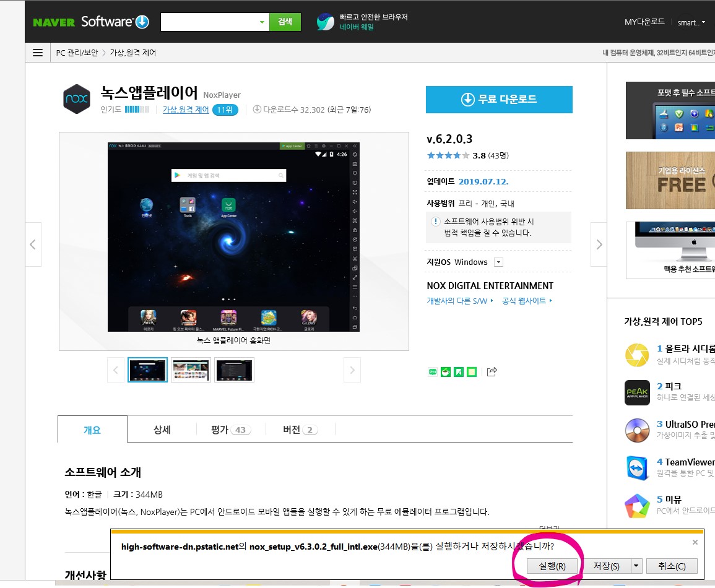The height and width of the screenshot is (588, 715).
Task: Click the UltraISO disc icon
Action: (637, 430)
